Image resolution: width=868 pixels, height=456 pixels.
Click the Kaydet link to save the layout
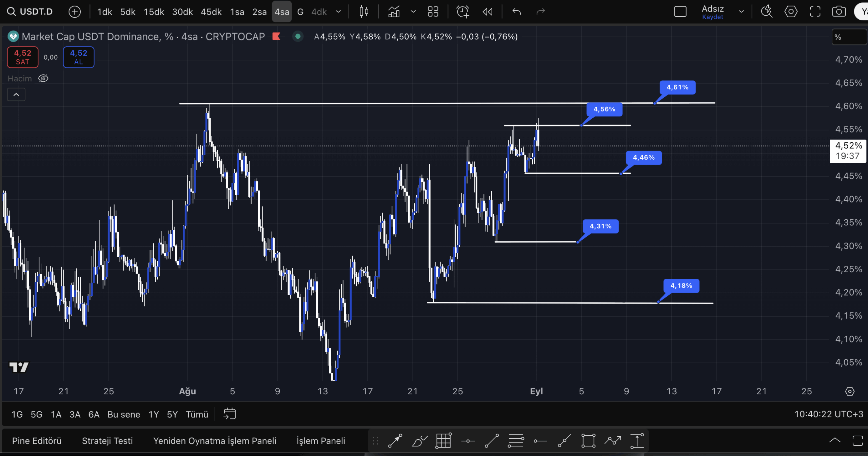coord(713,16)
